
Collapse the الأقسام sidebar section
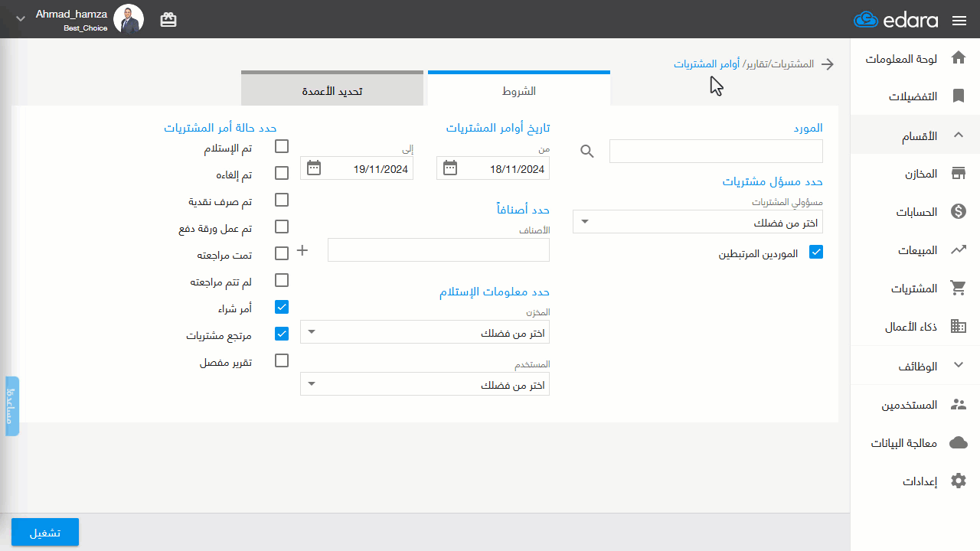pos(915,135)
